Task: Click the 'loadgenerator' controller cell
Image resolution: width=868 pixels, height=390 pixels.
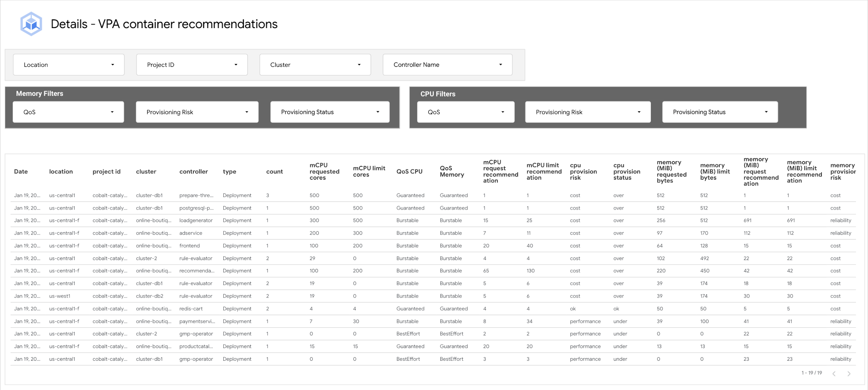Action: [x=196, y=221]
